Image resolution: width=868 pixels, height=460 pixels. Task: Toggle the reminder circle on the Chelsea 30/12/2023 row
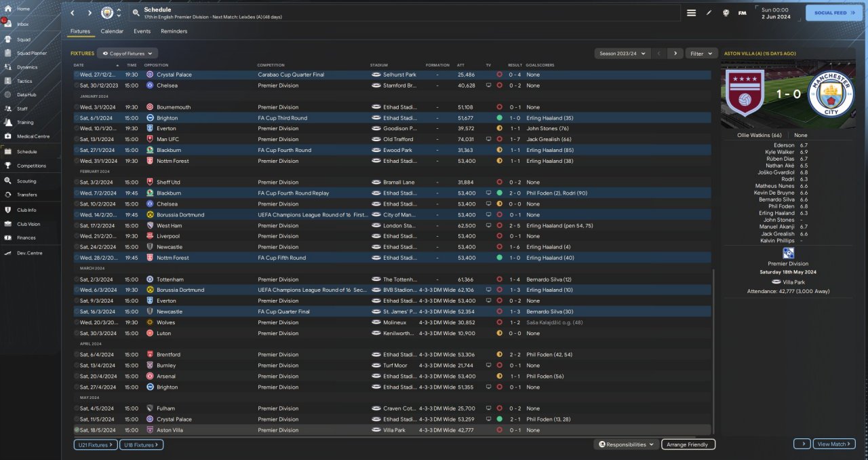tap(77, 85)
